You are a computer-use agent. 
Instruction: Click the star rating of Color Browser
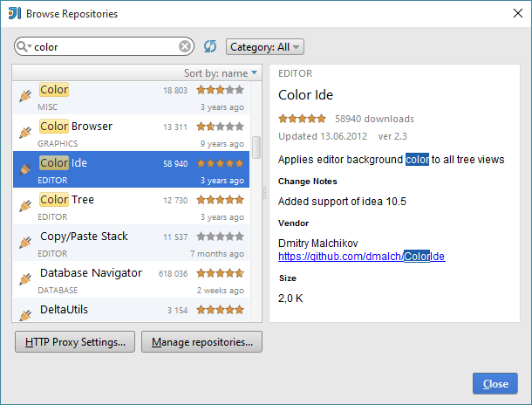click(220, 127)
